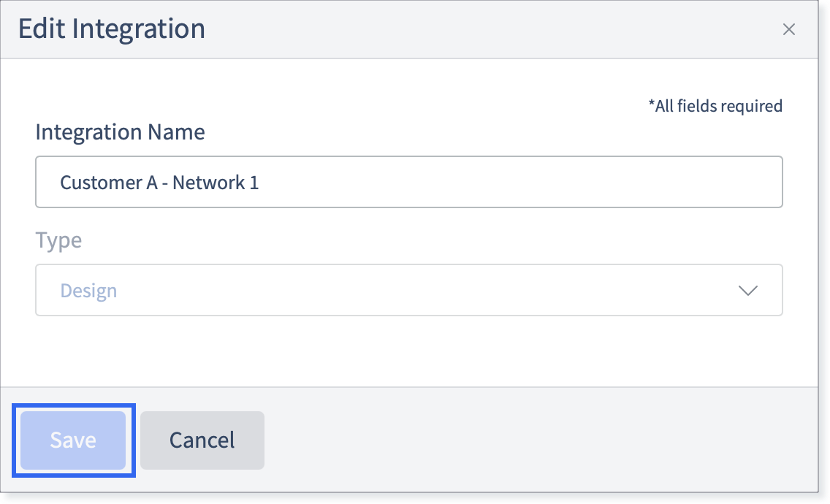Viewport: 830px width, 504px height.
Task: Click the empty footer area beside Cancel
Action: coord(540,440)
